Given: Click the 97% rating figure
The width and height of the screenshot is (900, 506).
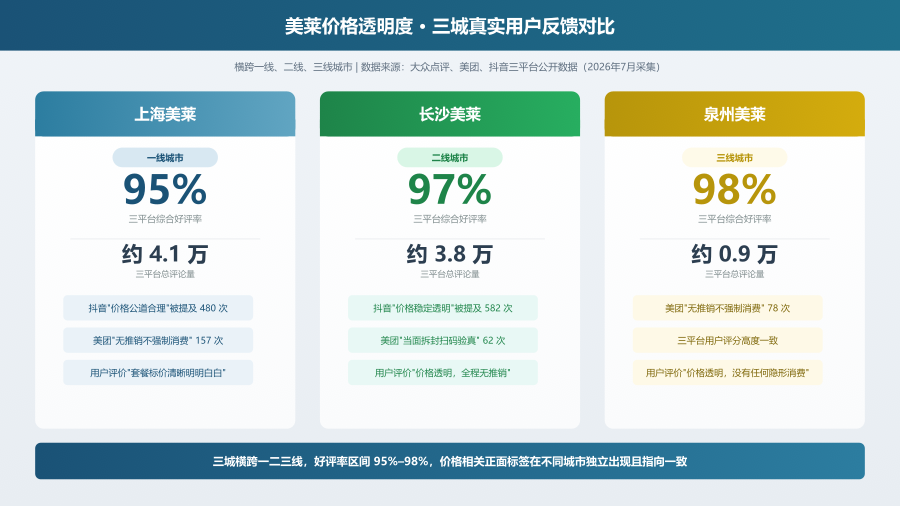Looking at the screenshot, I should [450, 189].
